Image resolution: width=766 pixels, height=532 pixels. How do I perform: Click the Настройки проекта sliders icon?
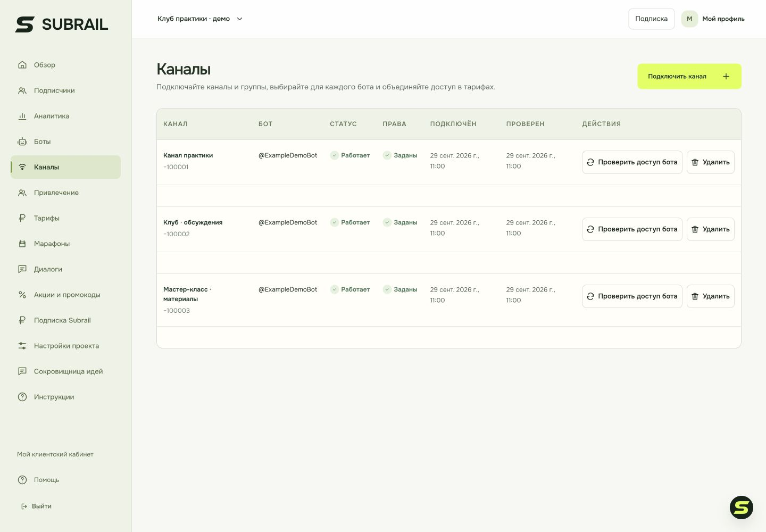coord(22,346)
